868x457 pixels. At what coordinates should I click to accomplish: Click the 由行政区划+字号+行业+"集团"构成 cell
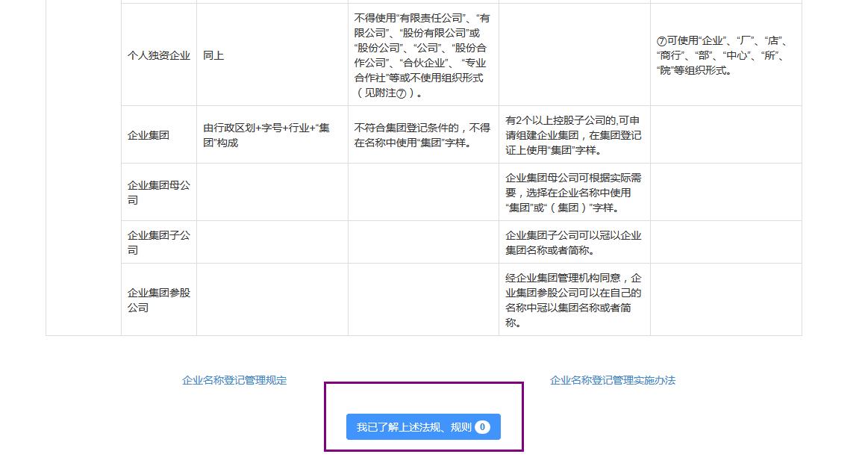coord(266,135)
